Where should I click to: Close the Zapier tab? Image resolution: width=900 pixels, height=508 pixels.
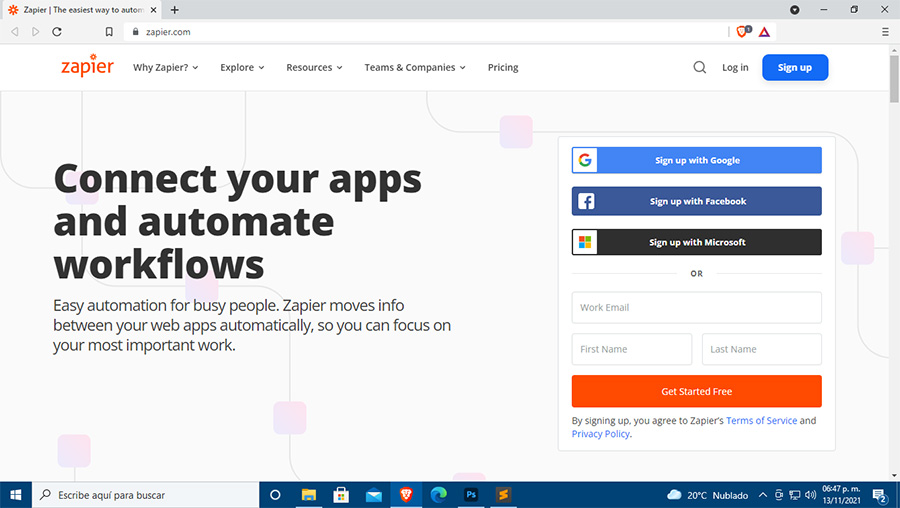coord(153,10)
